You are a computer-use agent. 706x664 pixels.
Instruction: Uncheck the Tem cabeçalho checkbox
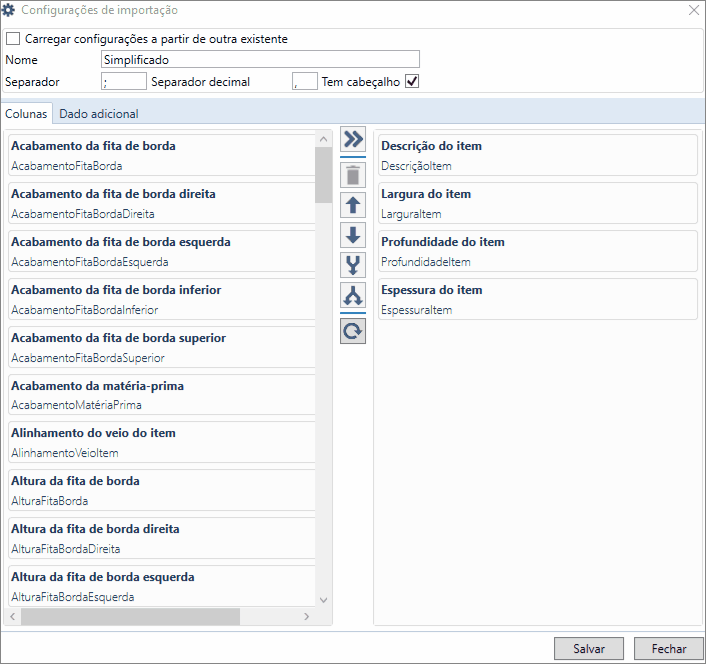pos(412,81)
